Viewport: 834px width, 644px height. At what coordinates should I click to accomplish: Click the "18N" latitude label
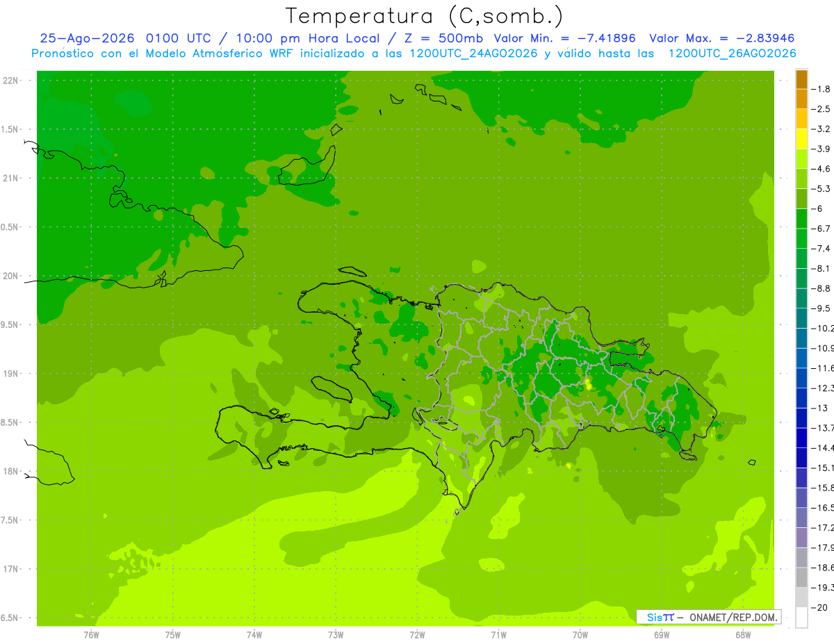coord(10,472)
